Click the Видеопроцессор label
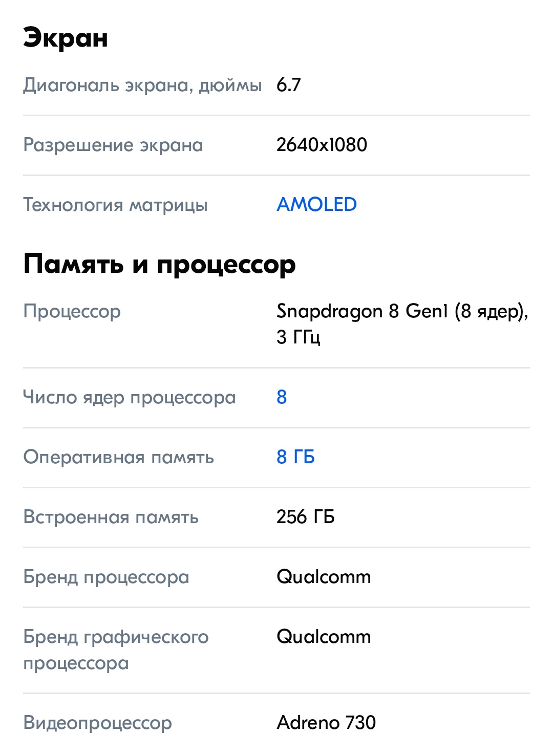 [x=97, y=723]
